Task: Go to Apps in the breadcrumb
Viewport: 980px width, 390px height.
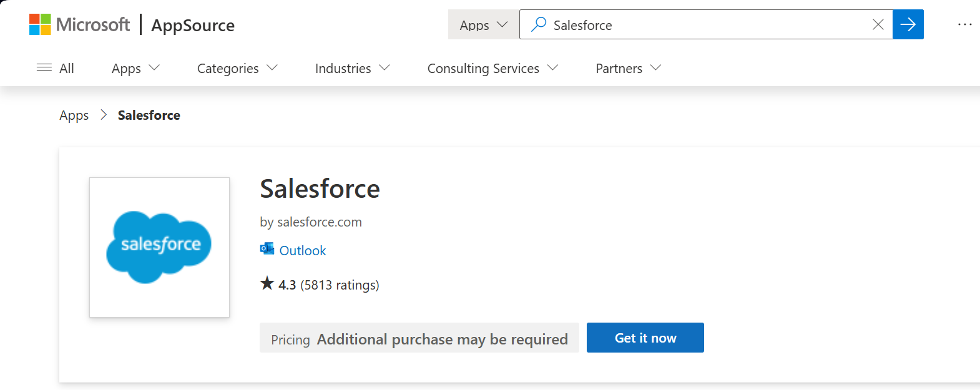Action: pyautogui.click(x=74, y=115)
